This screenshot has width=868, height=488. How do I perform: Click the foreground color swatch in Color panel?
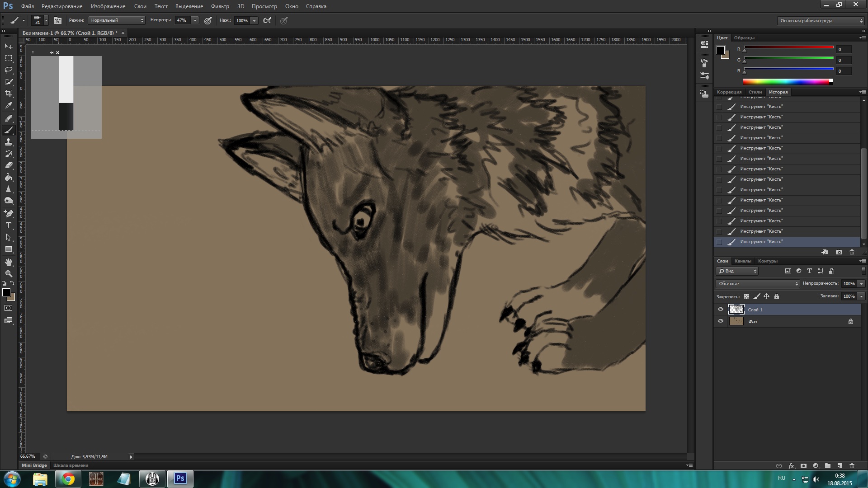pyautogui.click(x=721, y=50)
